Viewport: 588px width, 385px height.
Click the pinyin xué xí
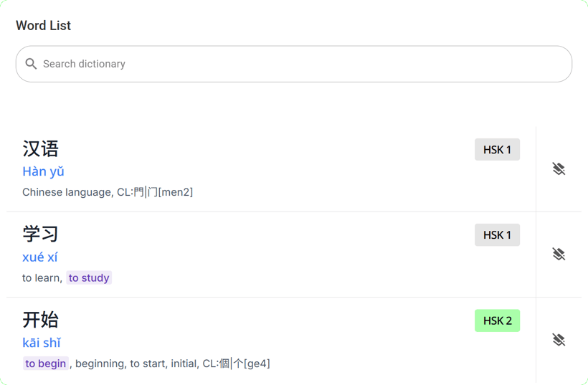[40, 257]
